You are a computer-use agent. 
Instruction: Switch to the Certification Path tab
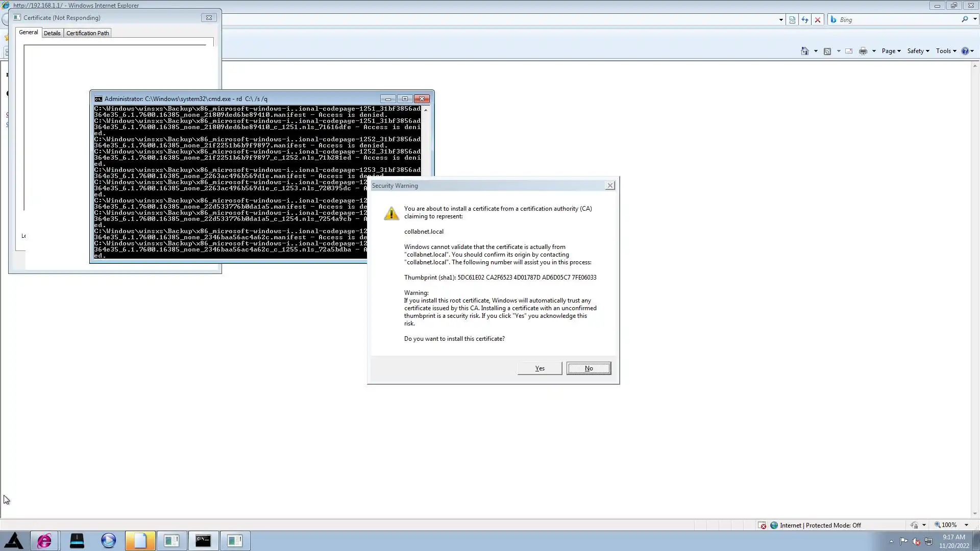point(87,33)
